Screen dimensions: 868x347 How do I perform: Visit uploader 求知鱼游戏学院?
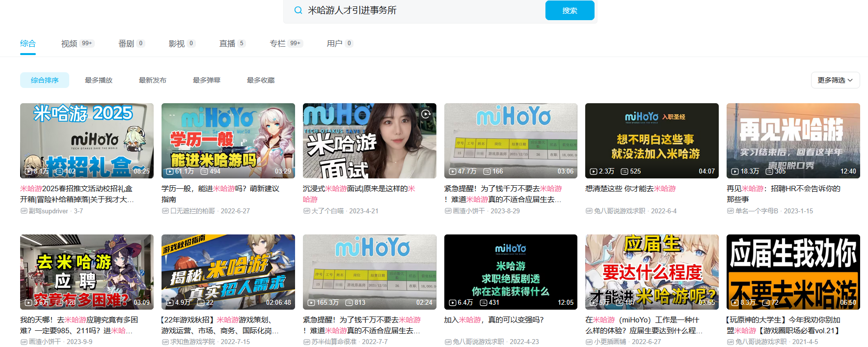192,342
